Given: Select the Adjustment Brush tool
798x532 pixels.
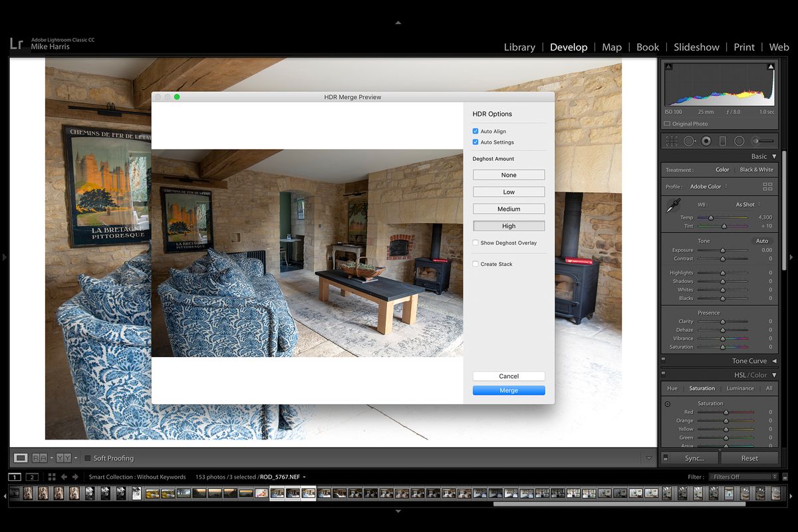Looking at the screenshot, I should click(755, 140).
